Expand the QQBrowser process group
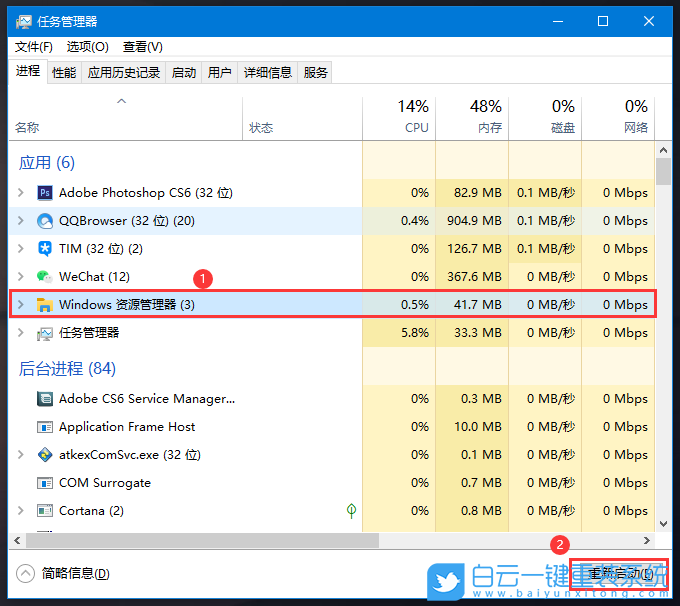 pos(20,221)
